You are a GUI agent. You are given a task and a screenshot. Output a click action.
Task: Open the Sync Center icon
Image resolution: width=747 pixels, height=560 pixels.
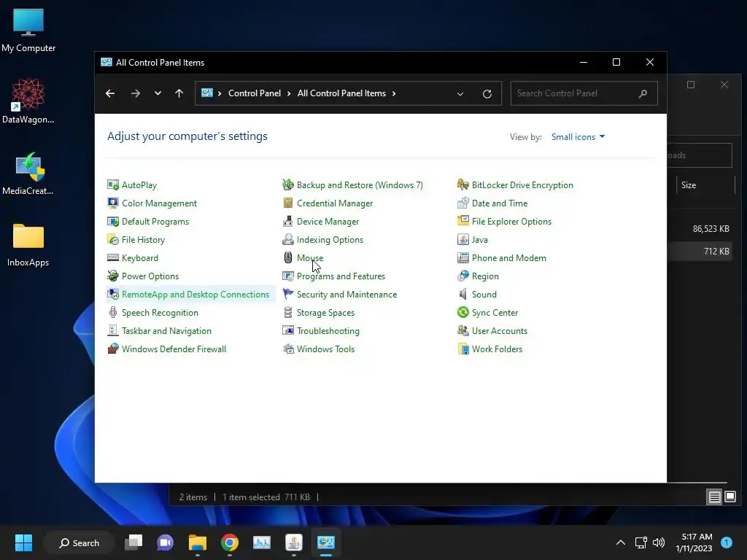463,312
